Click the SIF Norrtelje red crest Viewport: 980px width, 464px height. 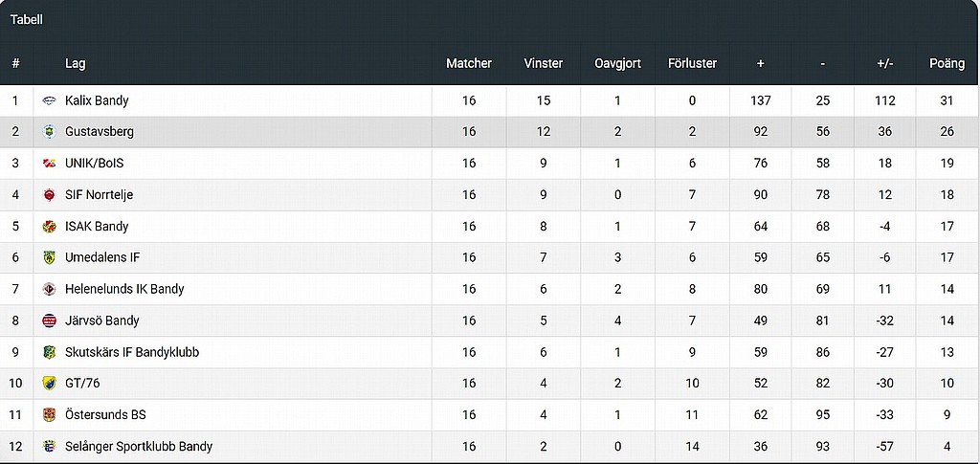tap(49, 195)
